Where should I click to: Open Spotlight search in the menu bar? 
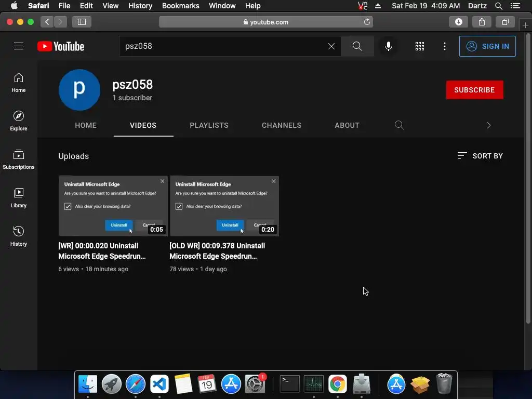[498, 6]
